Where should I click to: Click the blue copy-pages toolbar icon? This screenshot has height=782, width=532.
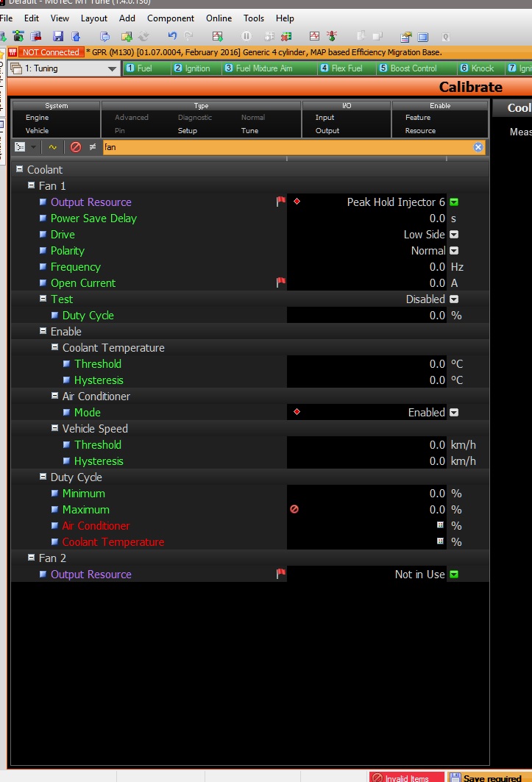point(104,36)
